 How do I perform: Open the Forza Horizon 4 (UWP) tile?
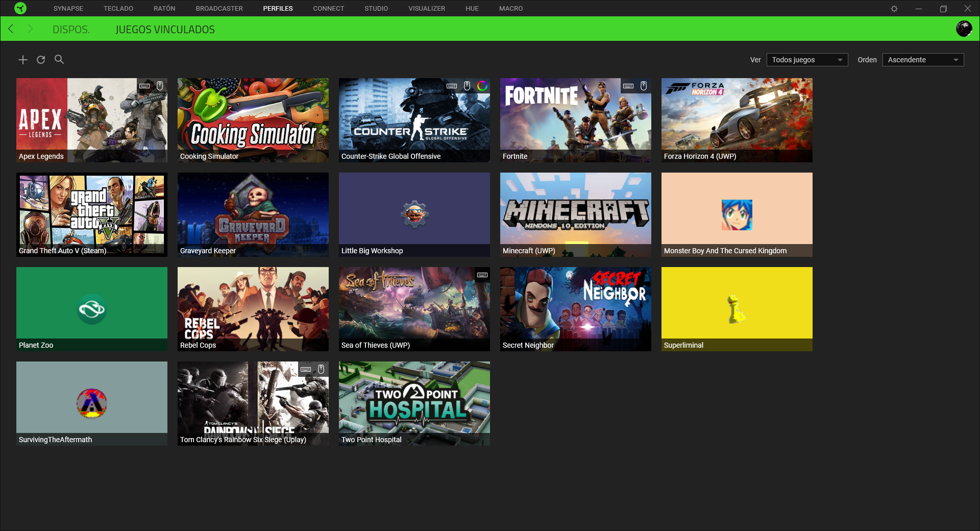737,120
